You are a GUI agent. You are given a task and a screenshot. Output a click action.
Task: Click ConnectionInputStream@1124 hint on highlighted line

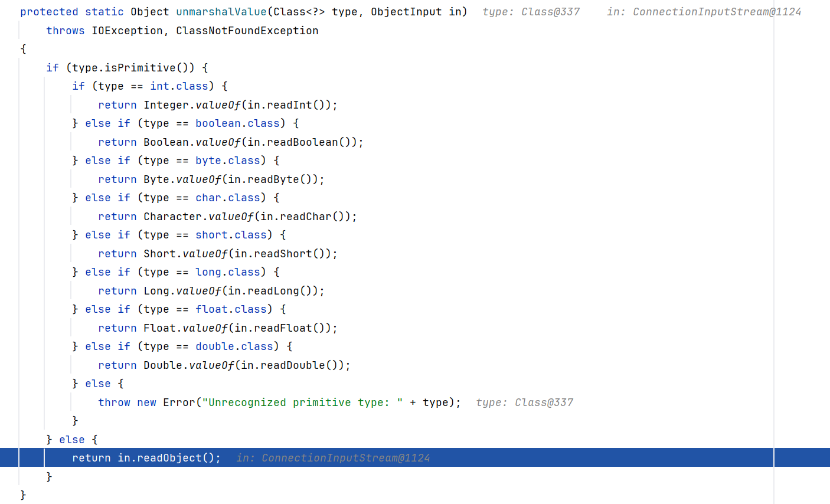pyautogui.click(x=345, y=458)
